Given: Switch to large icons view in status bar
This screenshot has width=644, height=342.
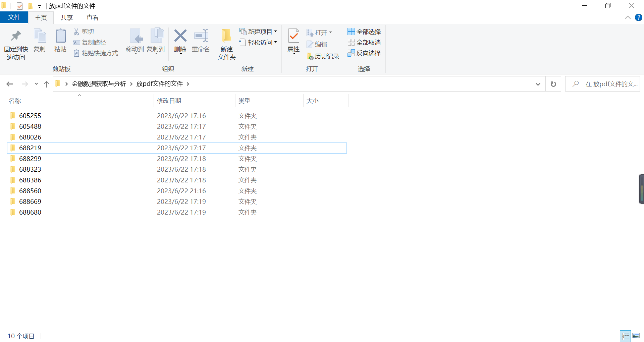Looking at the screenshot, I should coord(636,336).
